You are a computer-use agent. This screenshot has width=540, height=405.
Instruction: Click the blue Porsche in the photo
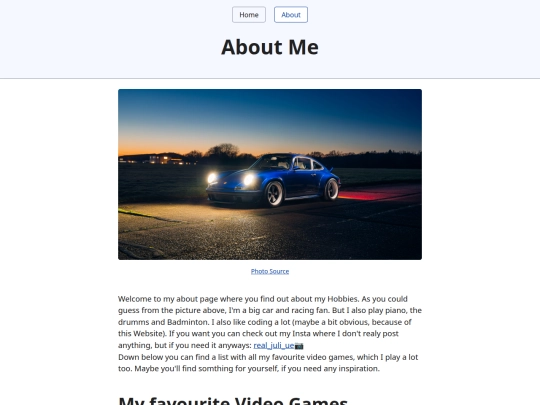[x=273, y=180]
